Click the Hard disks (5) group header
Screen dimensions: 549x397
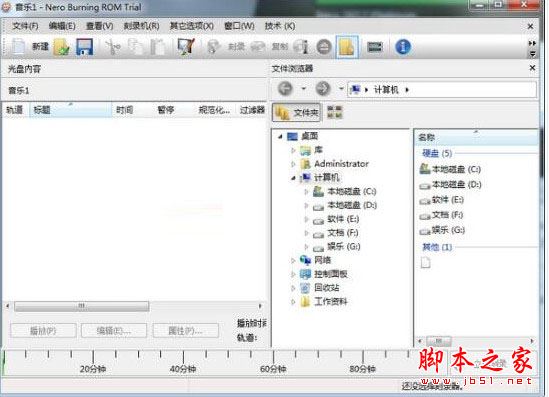pyautogui.click(x=437, y=153)
